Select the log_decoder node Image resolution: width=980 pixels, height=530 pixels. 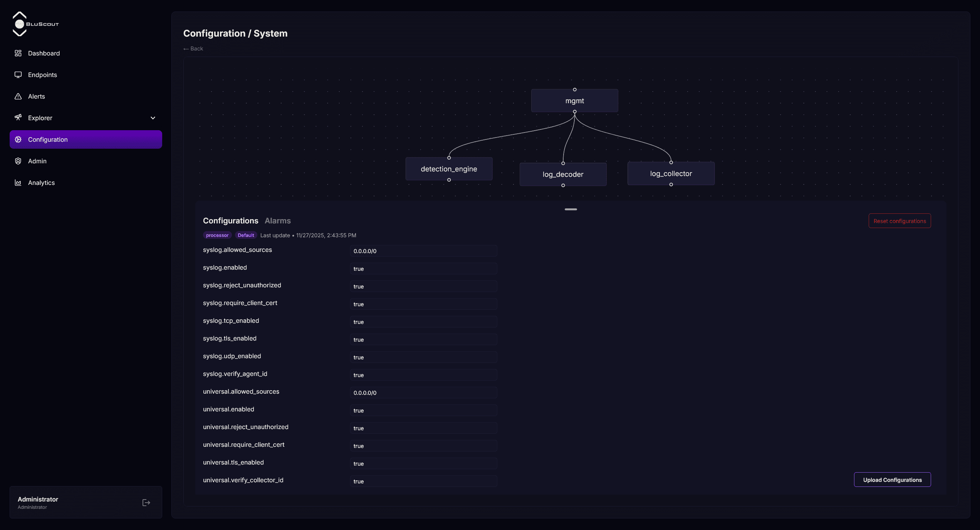pos(563,174)
